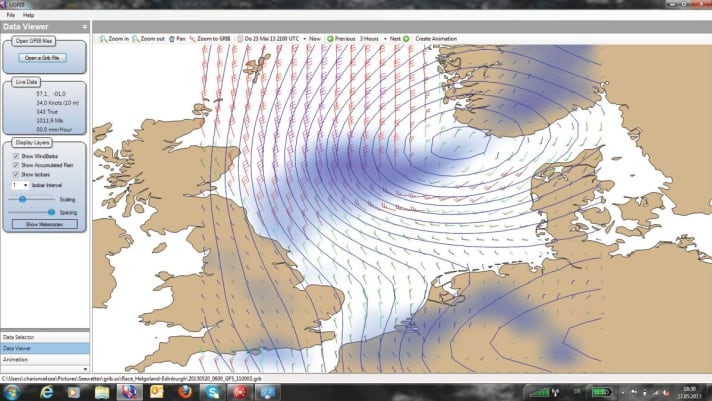Viewport: 712px width, 401px height.
Task: Click the 00.0 mm/Hour rain reading
Action: pyautogui.click(x=54, y=130)
